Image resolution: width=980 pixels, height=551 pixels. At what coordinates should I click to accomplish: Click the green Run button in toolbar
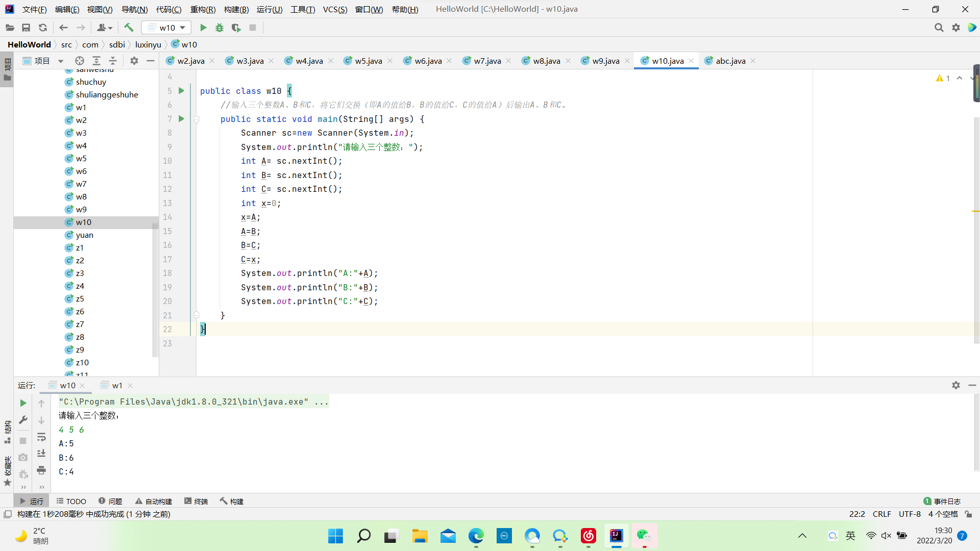tap(203, 28)
